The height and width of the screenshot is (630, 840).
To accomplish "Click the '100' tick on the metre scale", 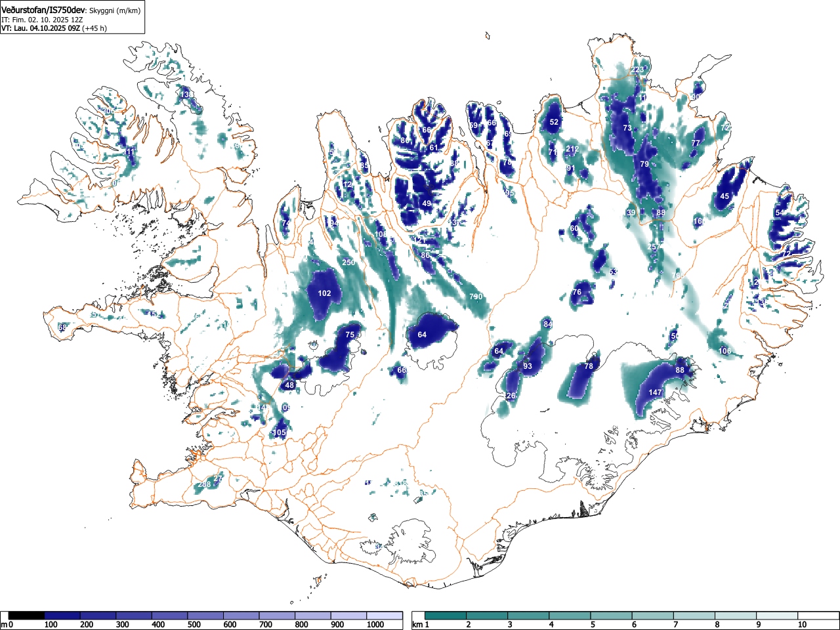I will (51, 625).
